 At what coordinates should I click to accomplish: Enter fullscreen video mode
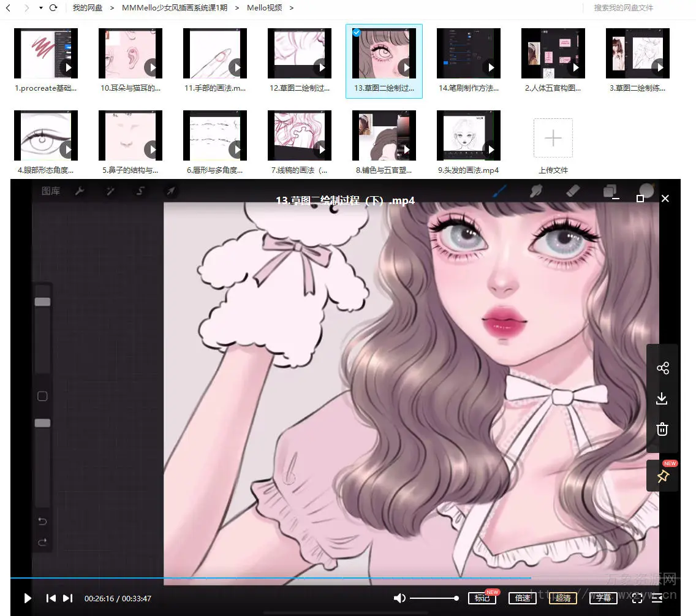(x=637, y=598)
